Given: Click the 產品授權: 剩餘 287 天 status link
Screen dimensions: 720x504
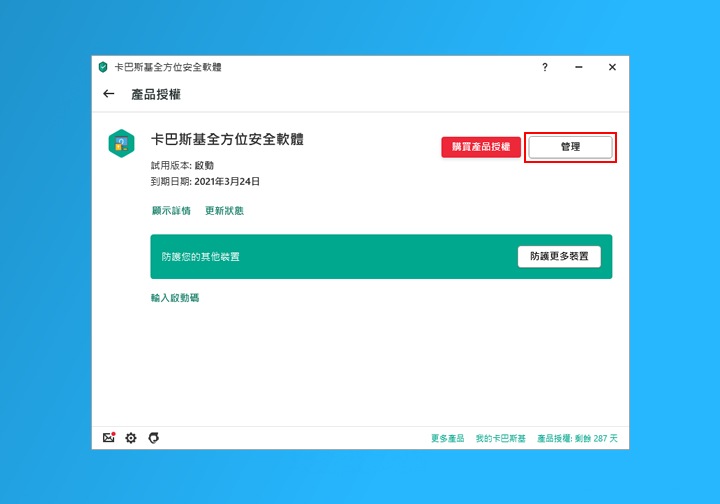Looking at the screenshot, I should click(x=578, y=439).
